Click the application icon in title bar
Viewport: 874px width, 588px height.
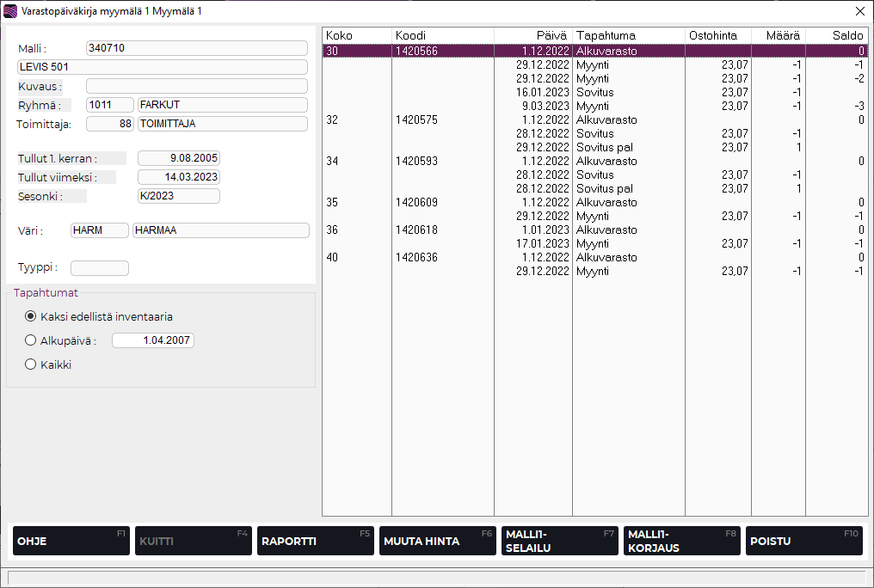tap(10, 11)
